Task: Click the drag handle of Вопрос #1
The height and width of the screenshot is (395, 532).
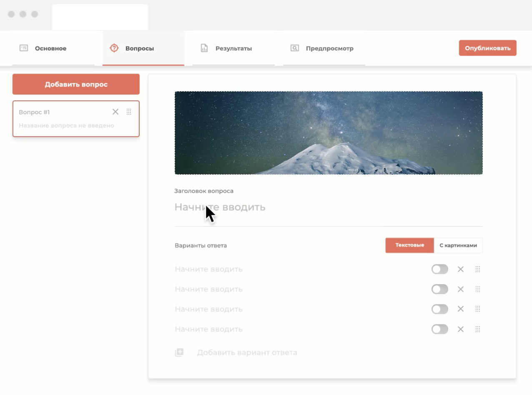Action: click(x=129, y=112)
